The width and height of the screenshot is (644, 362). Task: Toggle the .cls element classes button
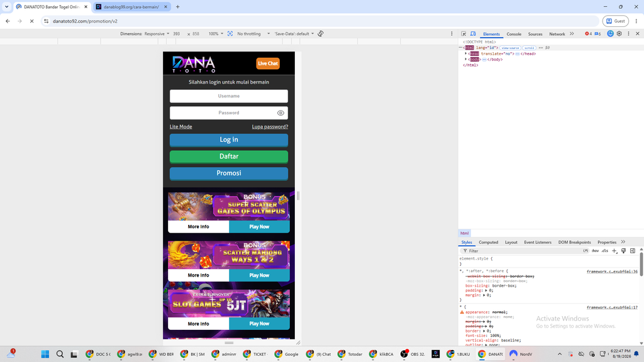(x=605, y=251)
